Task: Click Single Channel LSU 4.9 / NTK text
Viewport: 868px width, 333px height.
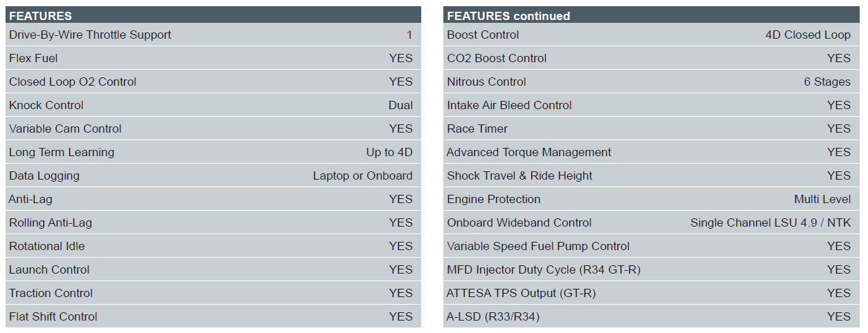Action: [770, 222]
